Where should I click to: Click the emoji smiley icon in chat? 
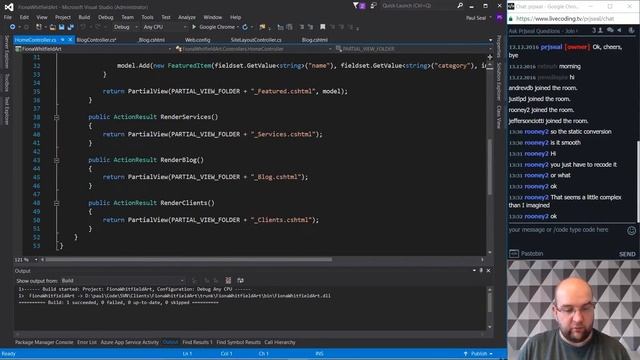tap(631, 231)
